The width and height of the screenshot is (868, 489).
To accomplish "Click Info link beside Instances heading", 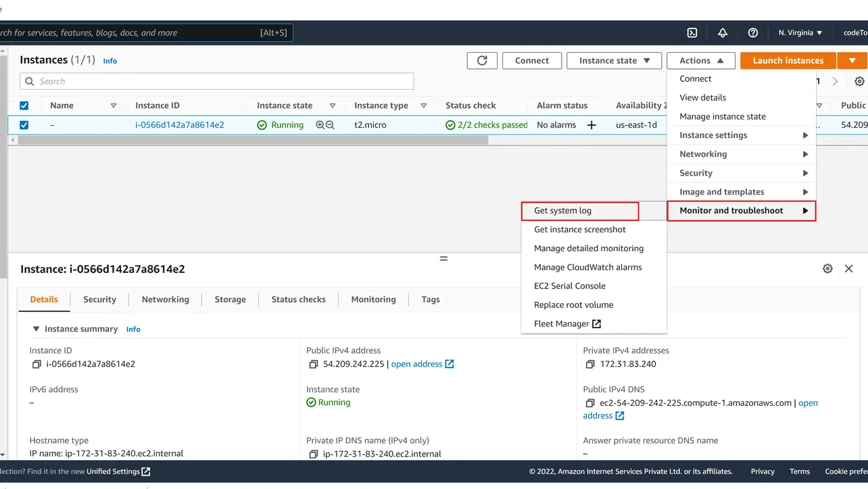I will click(x=110, y=61).
